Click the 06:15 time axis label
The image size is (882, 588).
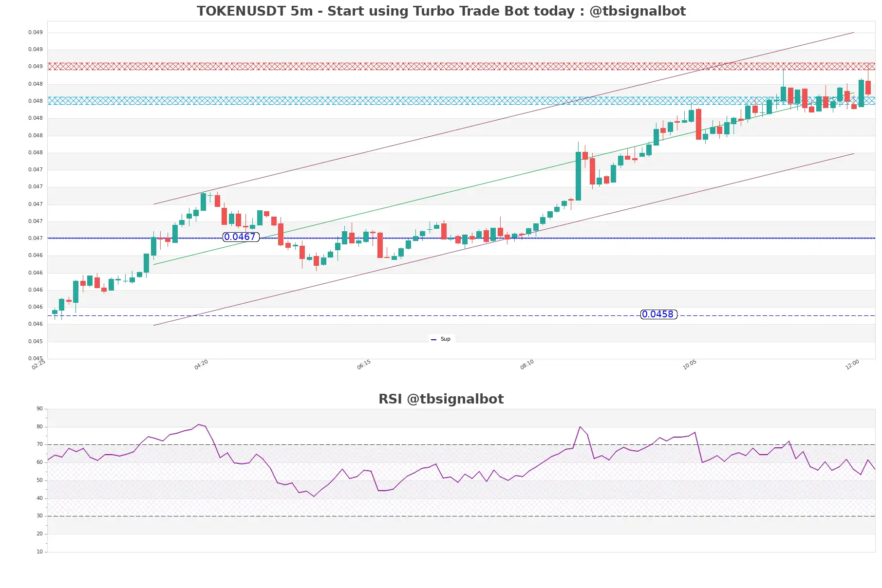[364, 365]
